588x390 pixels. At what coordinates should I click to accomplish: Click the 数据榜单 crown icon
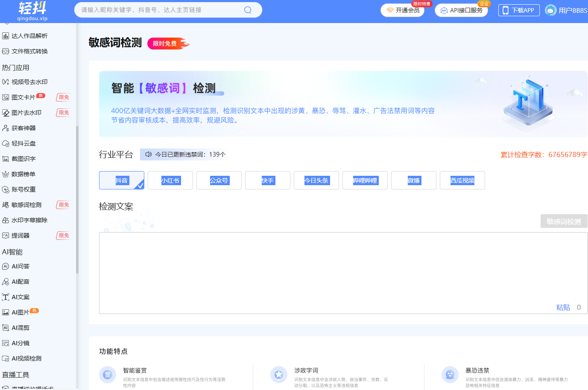click(x=6, y=174)
